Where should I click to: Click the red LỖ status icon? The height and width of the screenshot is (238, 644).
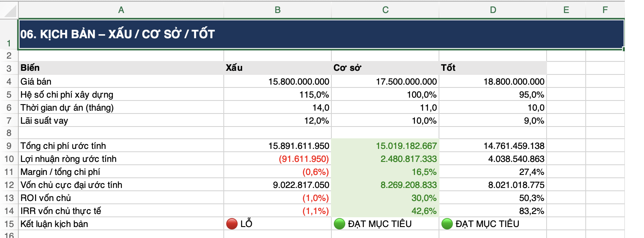point(232,224)
